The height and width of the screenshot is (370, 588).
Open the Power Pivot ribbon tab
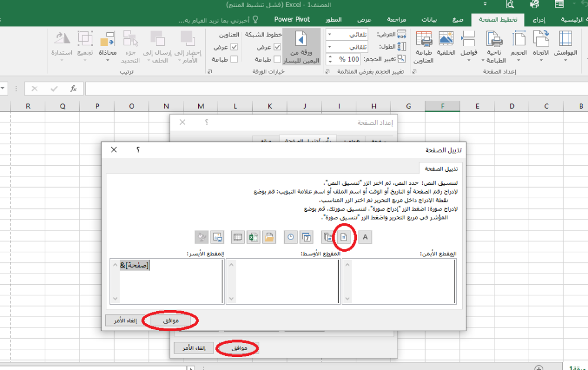tap(292, 19)
